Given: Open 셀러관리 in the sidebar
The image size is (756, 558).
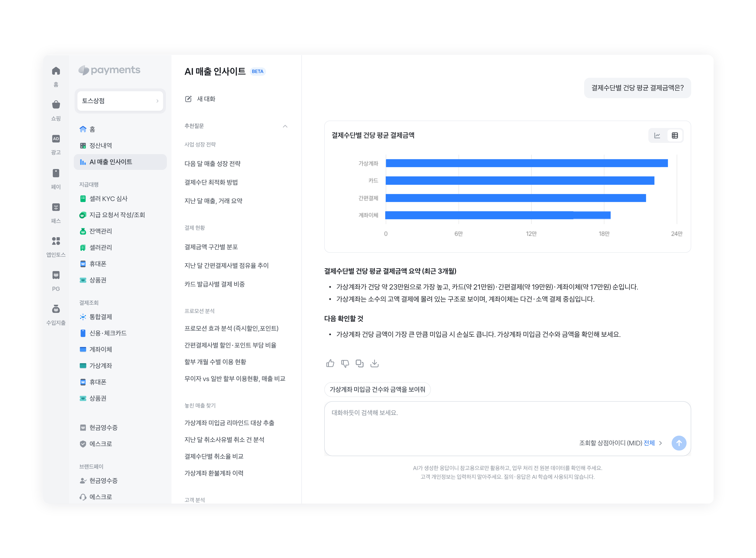Looking at the screenshot, I should tap(120, 247).
